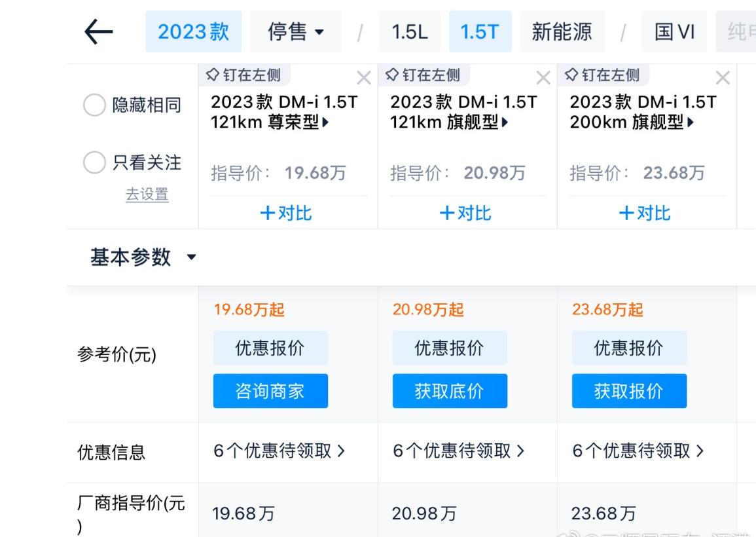Click the 咨询商家 button
The width and height of the screenshot is (756, 537).
pyautogui.click(x=270, y=391)
